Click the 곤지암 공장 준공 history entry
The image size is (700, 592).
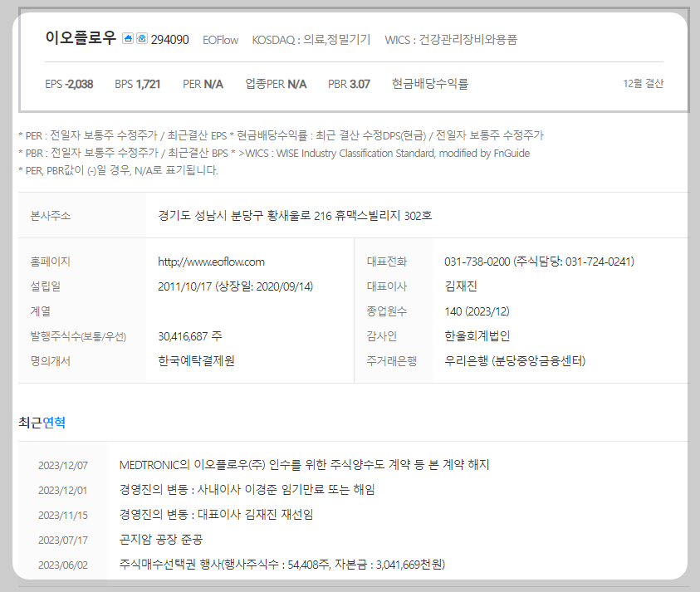161,540
